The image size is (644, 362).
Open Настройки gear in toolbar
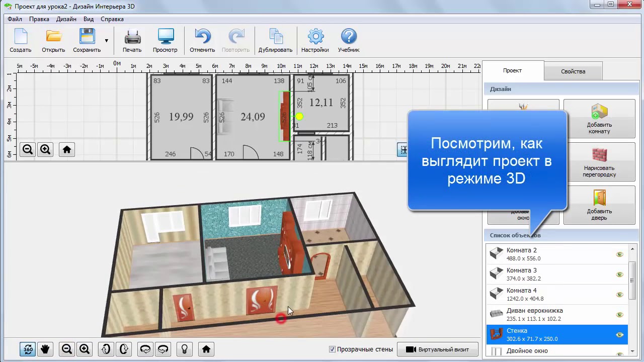pos(315,41)
